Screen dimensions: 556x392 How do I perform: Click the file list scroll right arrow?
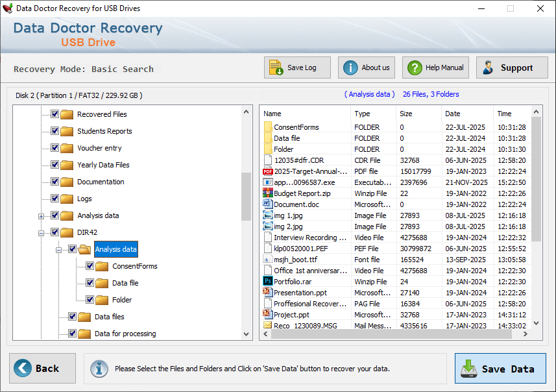[526, 334]
